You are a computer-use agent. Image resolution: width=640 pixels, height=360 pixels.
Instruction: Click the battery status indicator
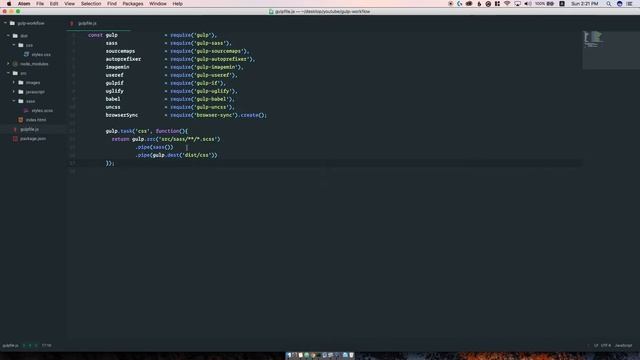coord(545,4)
